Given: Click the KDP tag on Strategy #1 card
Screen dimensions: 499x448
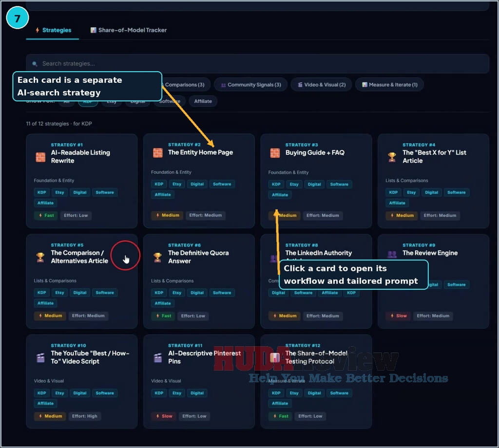Looking at the screenshot, I should click(x=42, y=193).
